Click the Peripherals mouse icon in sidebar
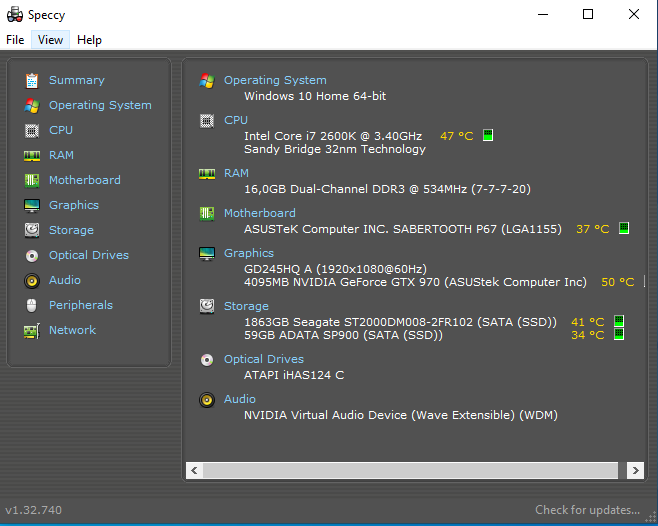 tap(32, 306)
